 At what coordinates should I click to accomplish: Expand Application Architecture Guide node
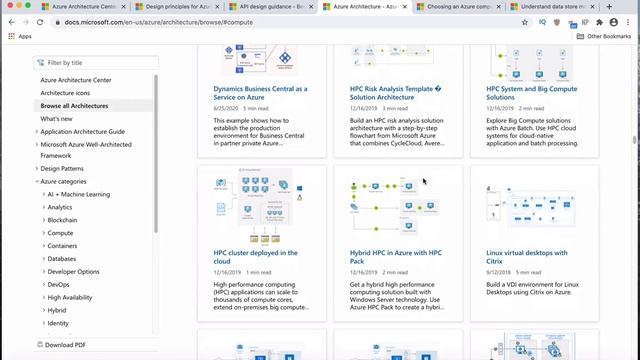click(37, 131)
